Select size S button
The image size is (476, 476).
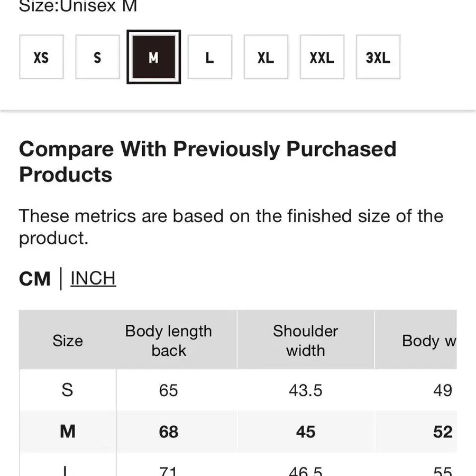[97, 57]
